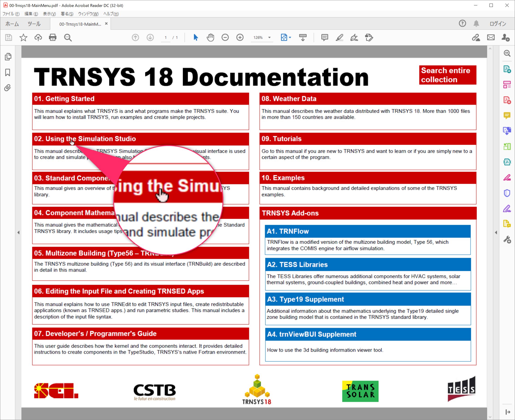Click the share with others person icon
Viewport: 515px width, 420px height.
(x=506, y=37)
